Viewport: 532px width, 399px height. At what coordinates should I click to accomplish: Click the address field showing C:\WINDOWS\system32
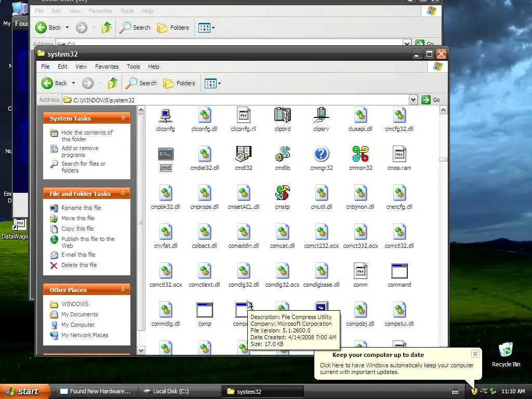click(236, 100)
